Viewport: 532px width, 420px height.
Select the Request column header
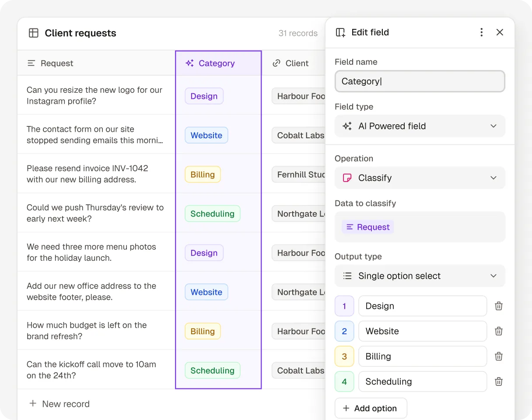click(96, 63)
